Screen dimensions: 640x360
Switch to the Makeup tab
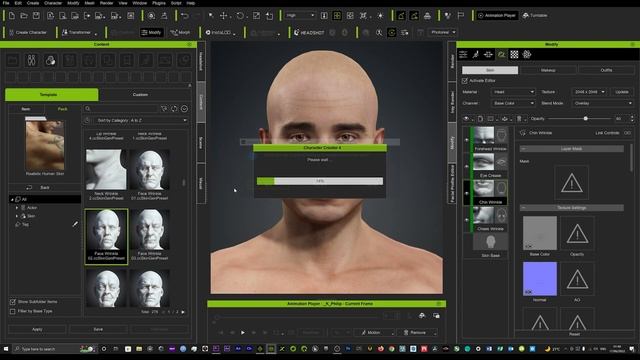pos(548,70)
